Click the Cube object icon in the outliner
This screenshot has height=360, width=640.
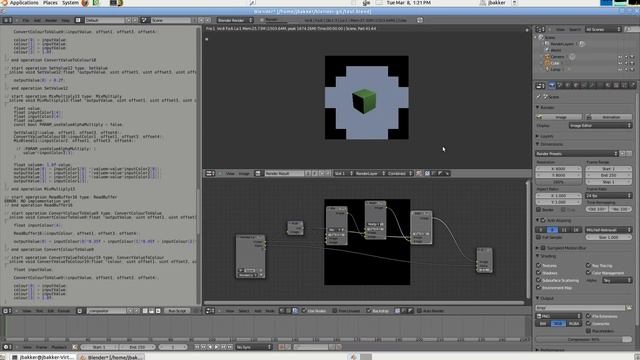click(x=547, y=63)
